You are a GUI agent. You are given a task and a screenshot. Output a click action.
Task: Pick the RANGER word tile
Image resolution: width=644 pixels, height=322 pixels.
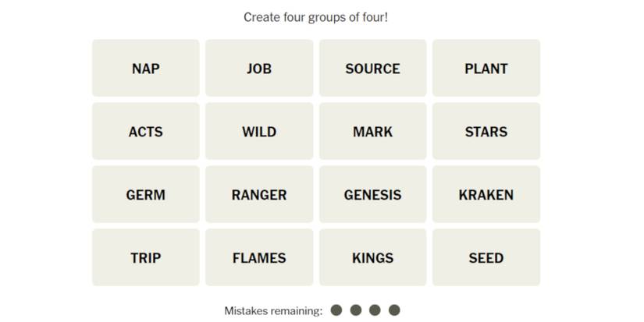click(x=259, y=195)
